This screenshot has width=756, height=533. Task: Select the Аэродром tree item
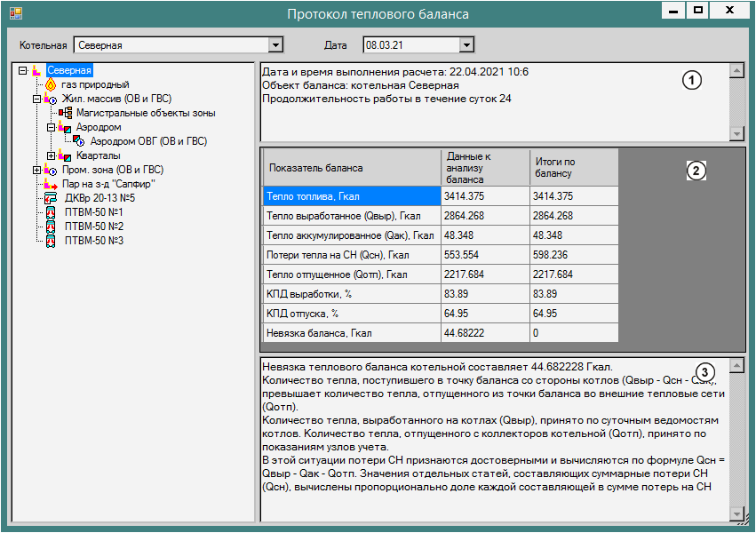point(98,127)
